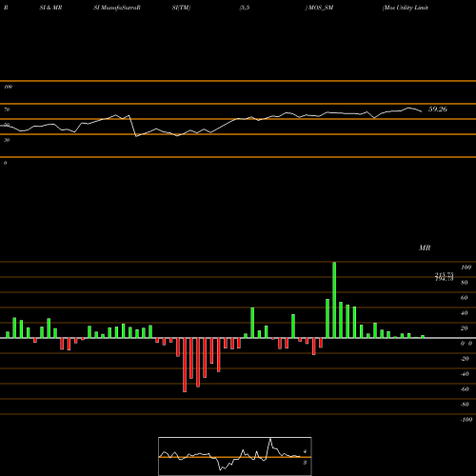Click the 'MOS_SM' symbol label
Image resolution: width=476 pixels, height=476 pixels.
[320, 8]
